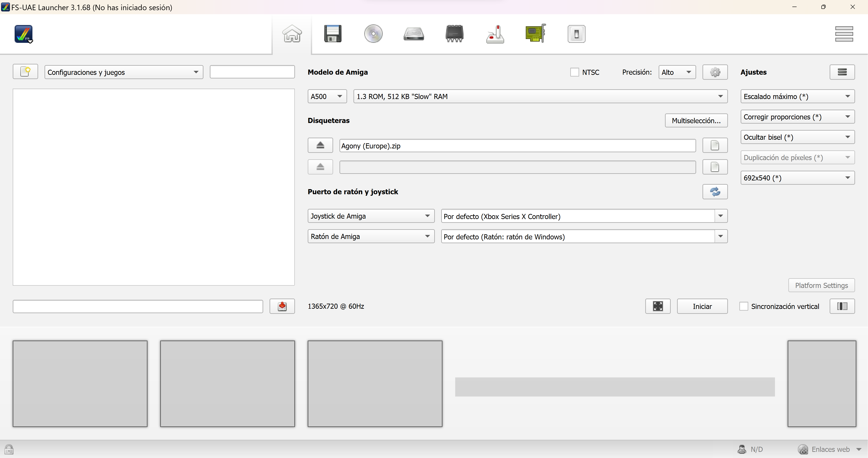Create a new configuration with star document icon
The width and height of the screenshot is (868, 458).
25,72
